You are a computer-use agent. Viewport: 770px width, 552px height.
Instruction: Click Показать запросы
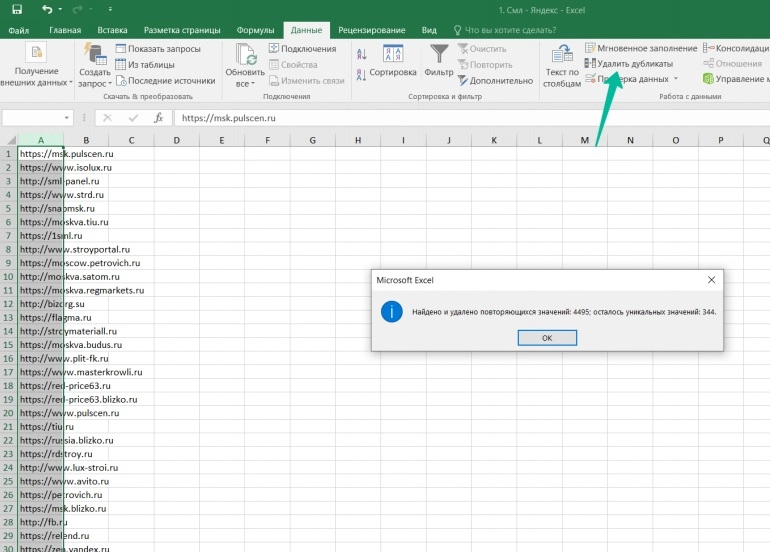click(x=158, y=49)
